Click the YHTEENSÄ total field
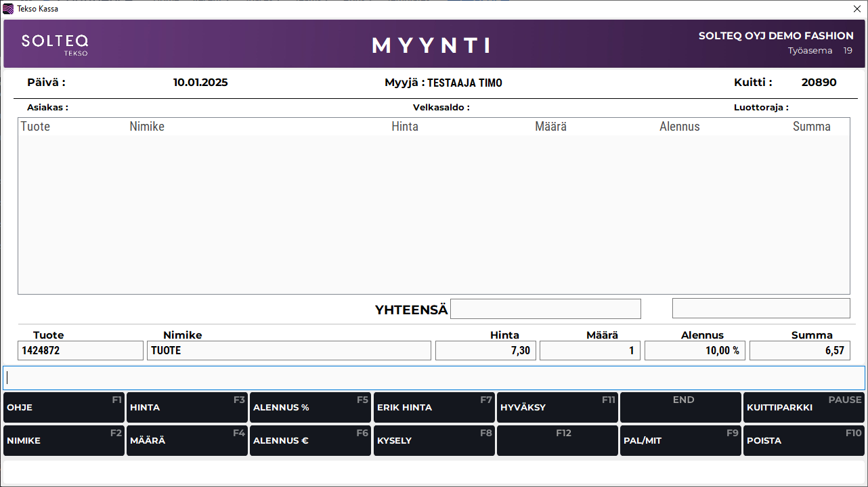The width and height of the screenshot is (868, 487). point(545,309)
